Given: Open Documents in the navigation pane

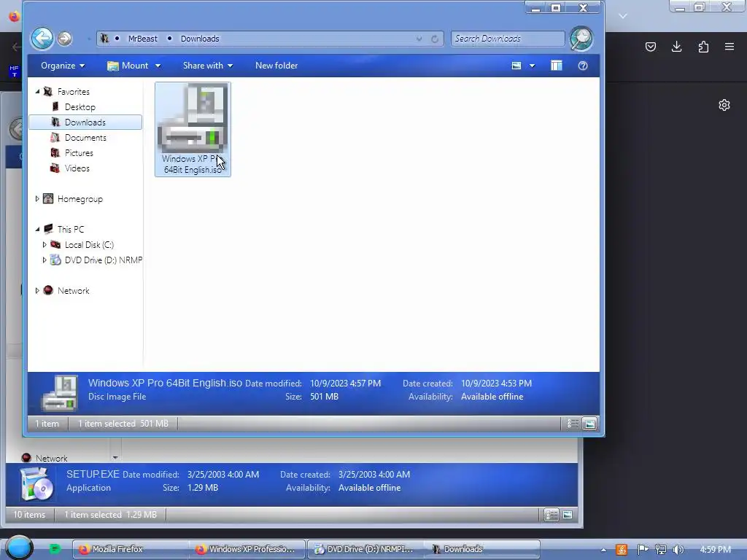Looking at the screenshot, I should 85,138.
